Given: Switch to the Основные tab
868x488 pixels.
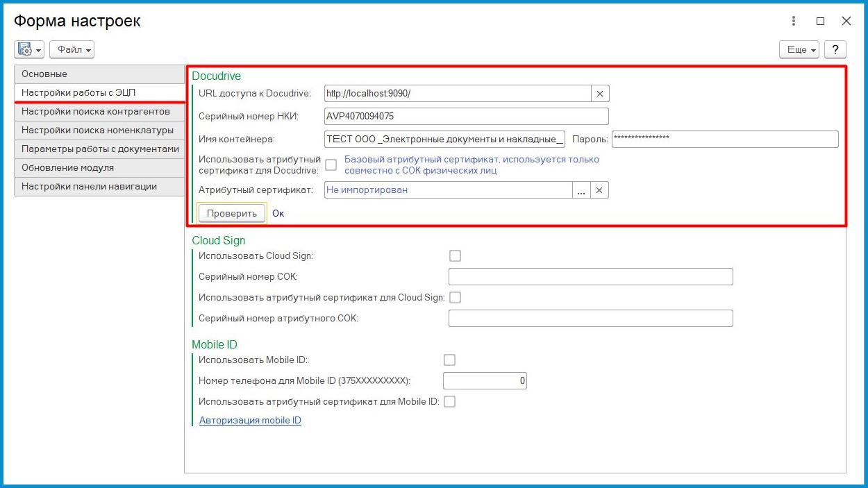Looking at the screenshot, I should click(99, 74).
